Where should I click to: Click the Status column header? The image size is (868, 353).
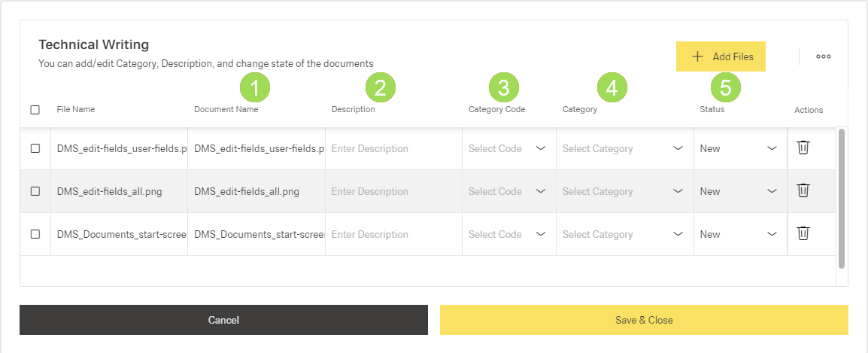click(712, 110)
